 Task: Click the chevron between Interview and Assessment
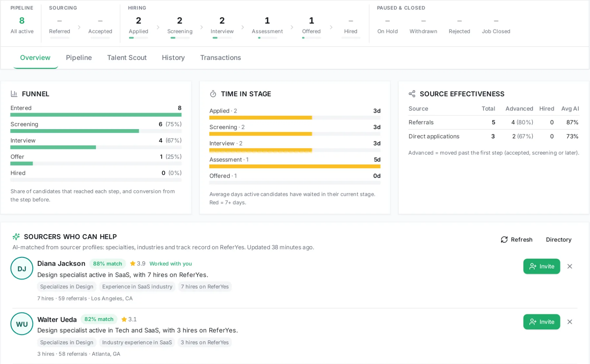243,27
